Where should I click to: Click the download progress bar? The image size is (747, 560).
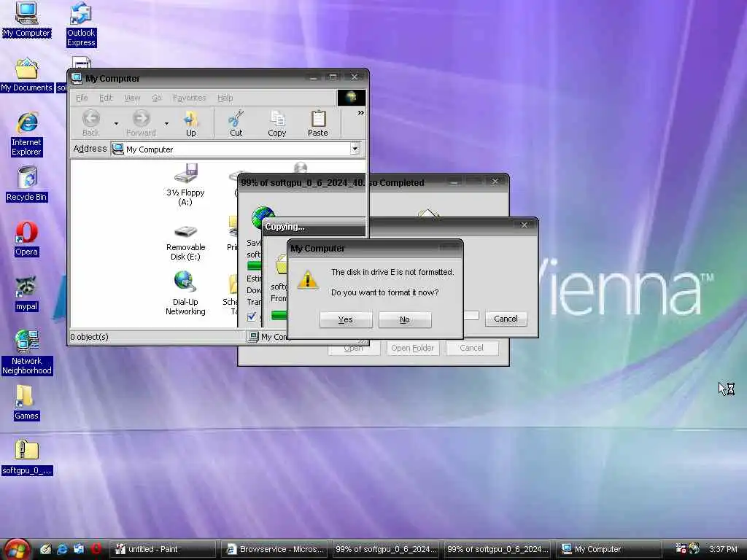click(254, 265)
